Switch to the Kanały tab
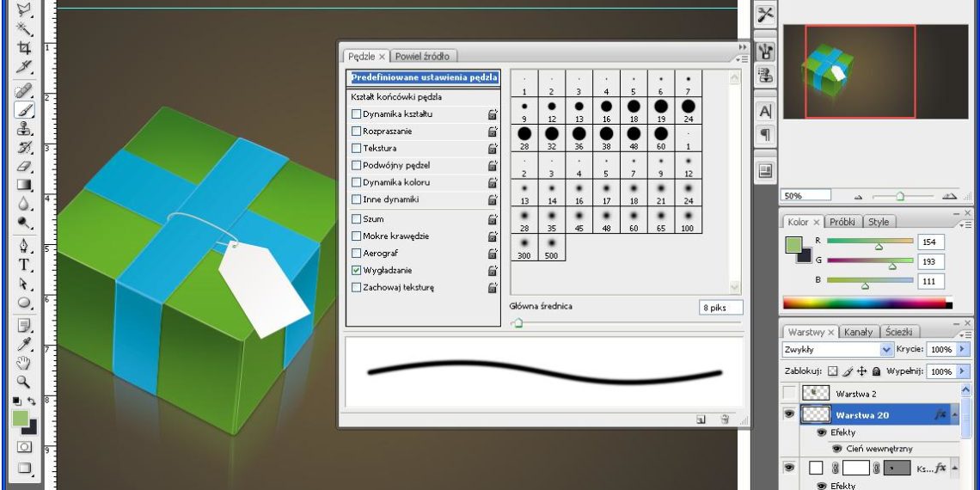Viewport: 980px width, 490px height. (858, 332)
